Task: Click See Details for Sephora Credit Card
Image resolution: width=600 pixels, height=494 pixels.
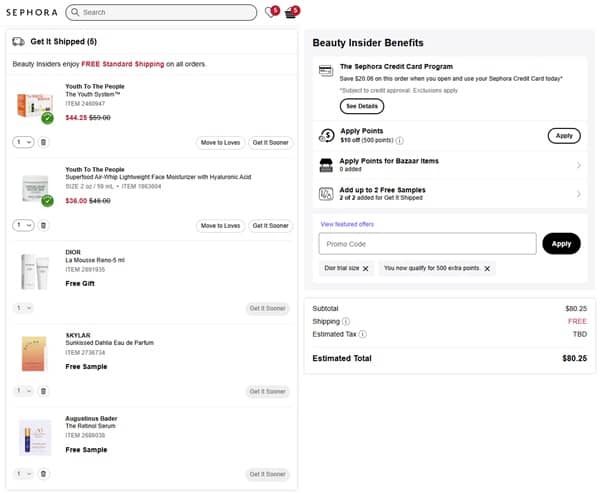Action: click(x=362, y=106)
